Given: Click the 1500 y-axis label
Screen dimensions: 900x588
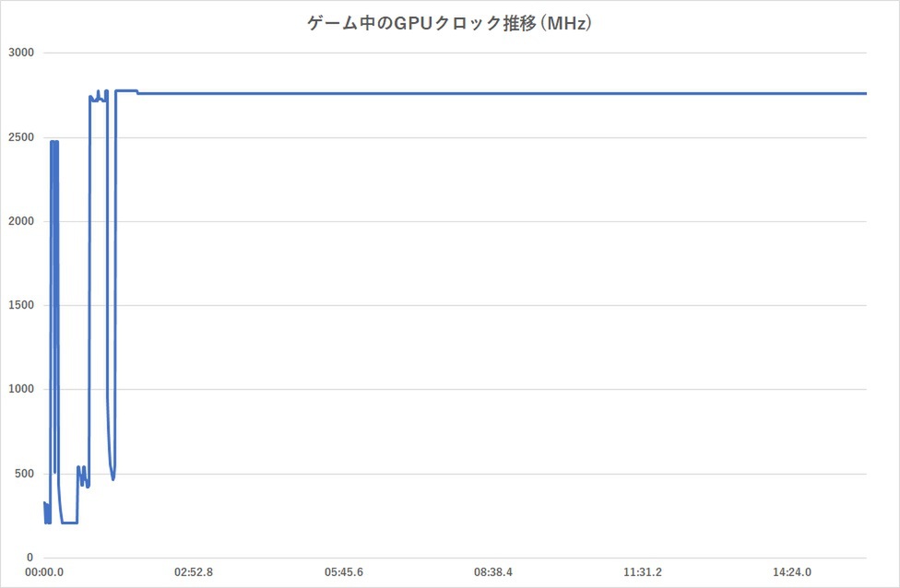Looking at the screenshot, I should tap(20, 305).
